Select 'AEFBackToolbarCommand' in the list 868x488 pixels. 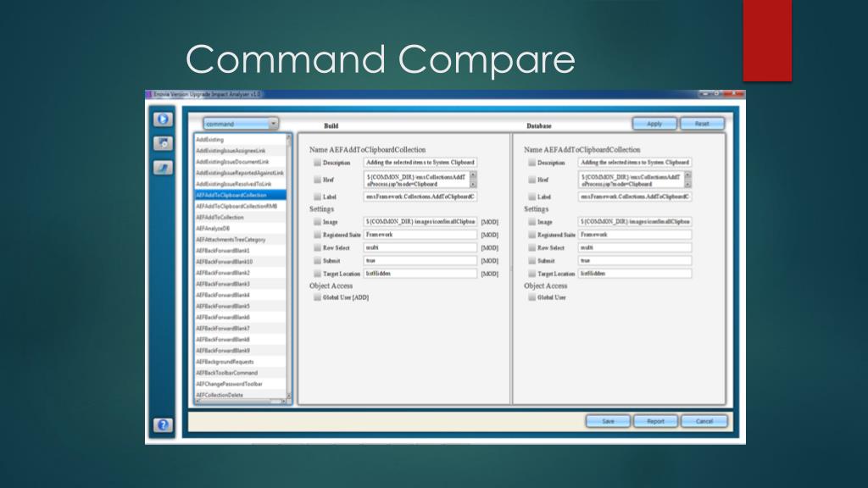click(x=240, y=373)
